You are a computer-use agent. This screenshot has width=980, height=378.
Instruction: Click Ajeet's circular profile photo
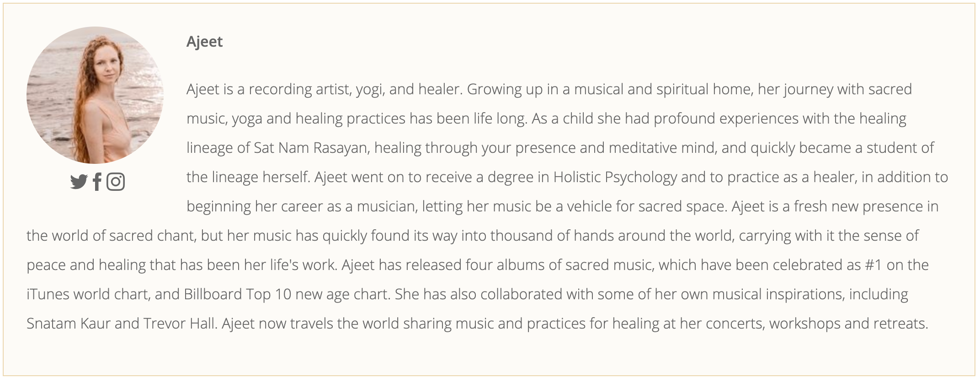(x=95, y=95)
